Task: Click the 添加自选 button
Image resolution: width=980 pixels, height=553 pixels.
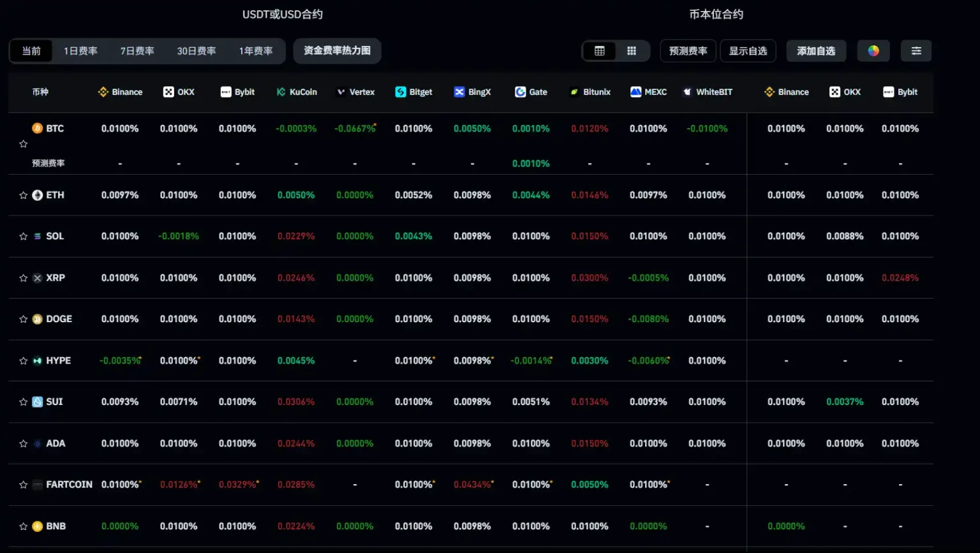Action: 816,51
